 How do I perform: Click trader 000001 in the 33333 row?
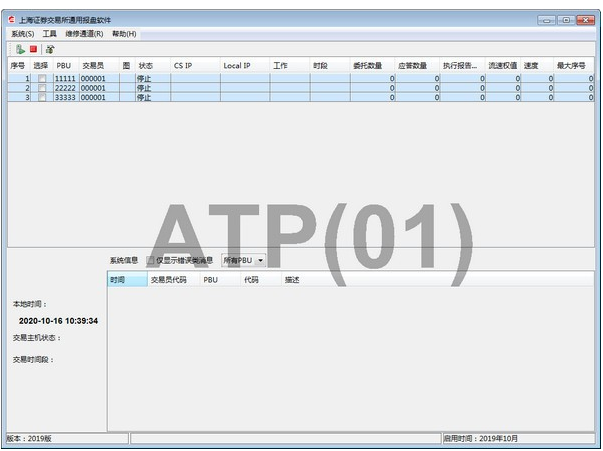click(99, 97)
